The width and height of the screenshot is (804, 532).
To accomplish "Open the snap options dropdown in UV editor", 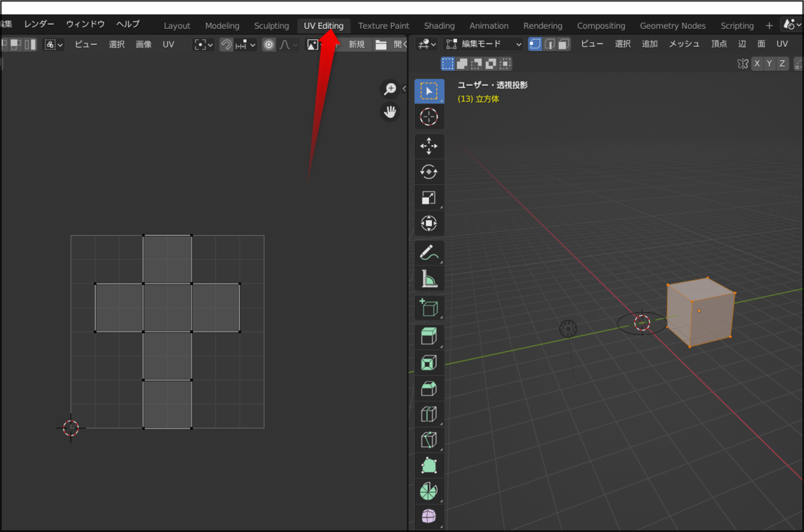I will [246, 45].
